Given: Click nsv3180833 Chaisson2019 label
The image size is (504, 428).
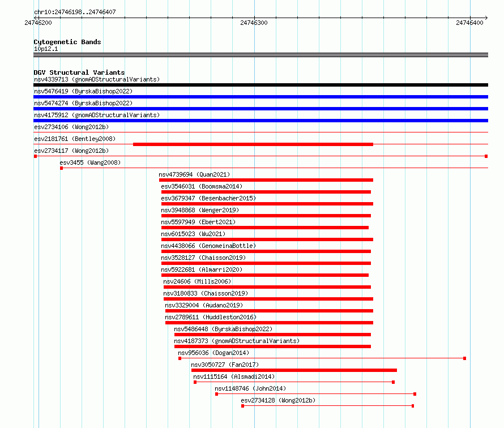Looking at the screenshot, I should [x=206, y=293].
